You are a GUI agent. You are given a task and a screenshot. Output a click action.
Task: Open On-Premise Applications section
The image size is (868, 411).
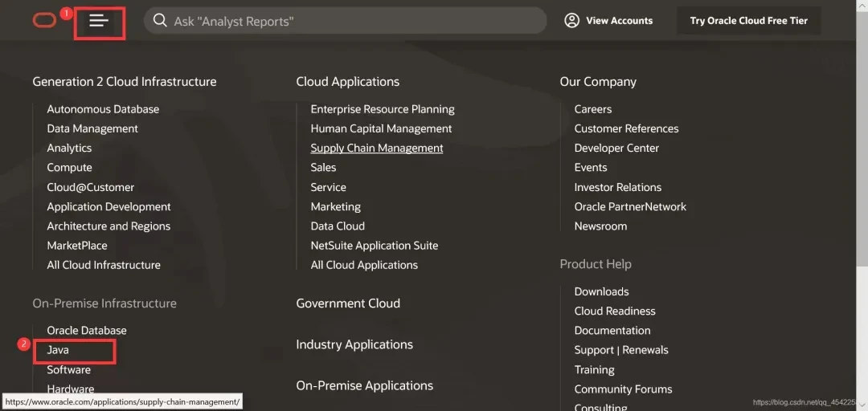click(365, 385)
